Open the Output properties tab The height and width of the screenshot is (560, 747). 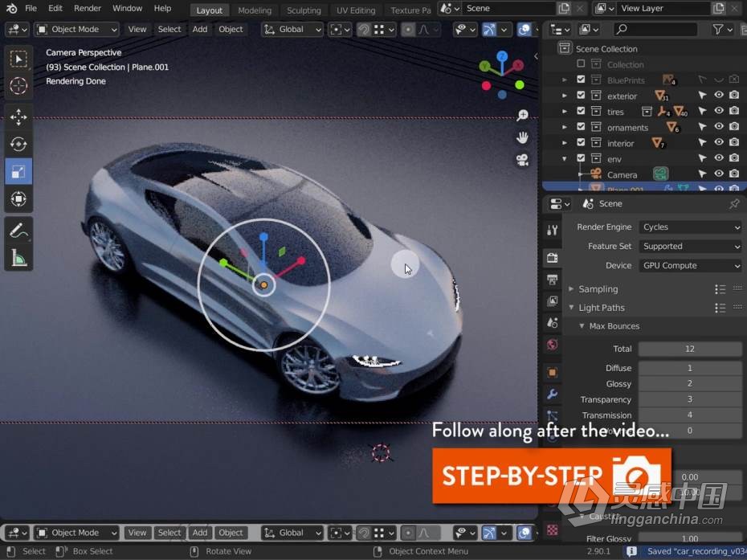[x=552, y=280]
